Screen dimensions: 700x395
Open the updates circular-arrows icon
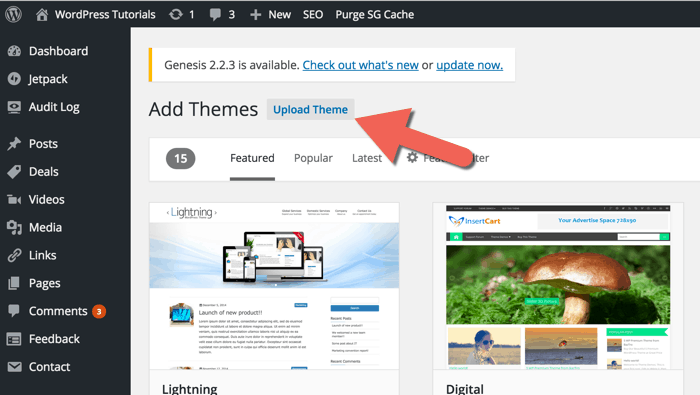pyautogui.click(x=175, y=15)
